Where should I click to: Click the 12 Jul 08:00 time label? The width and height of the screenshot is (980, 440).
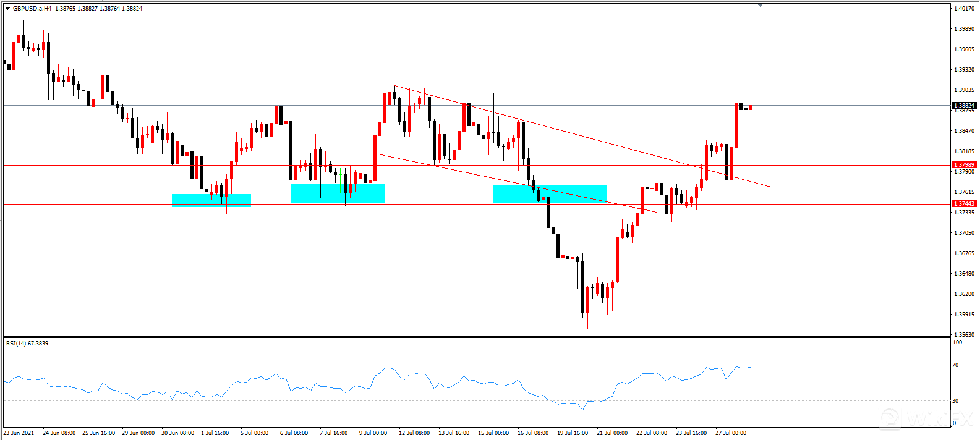tap(414, 433)
